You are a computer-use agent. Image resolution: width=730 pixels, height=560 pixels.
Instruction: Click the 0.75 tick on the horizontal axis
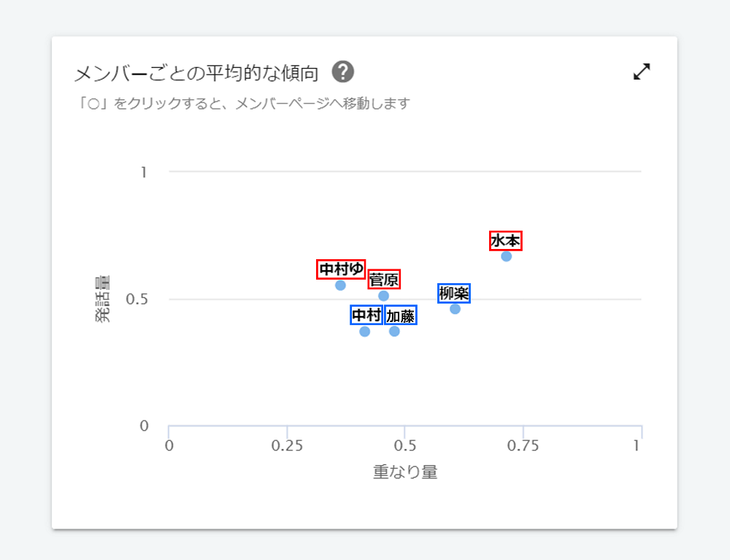tap(523, 445)
